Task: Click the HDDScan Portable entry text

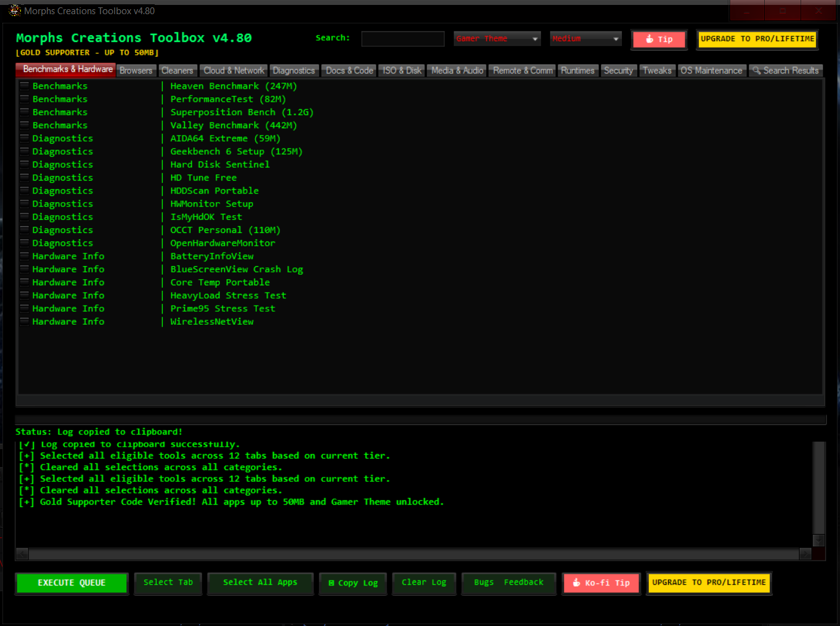Action: 214,191
